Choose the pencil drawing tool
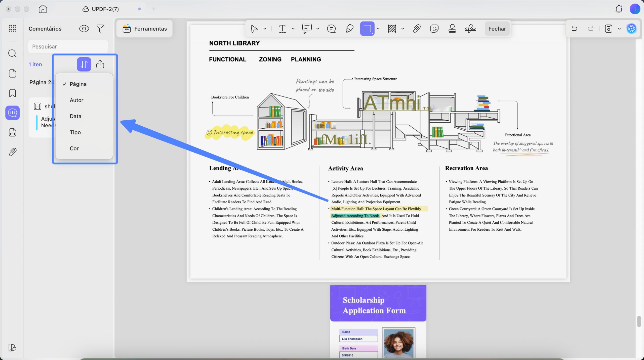The height and width of the screenshot is (360, 644). click(x=349, y=29)
